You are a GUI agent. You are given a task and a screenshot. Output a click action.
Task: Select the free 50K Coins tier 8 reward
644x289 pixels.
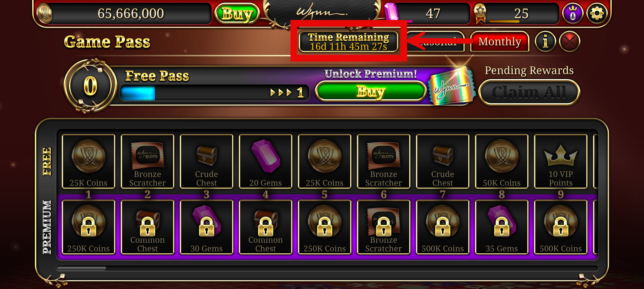[502, 161]
